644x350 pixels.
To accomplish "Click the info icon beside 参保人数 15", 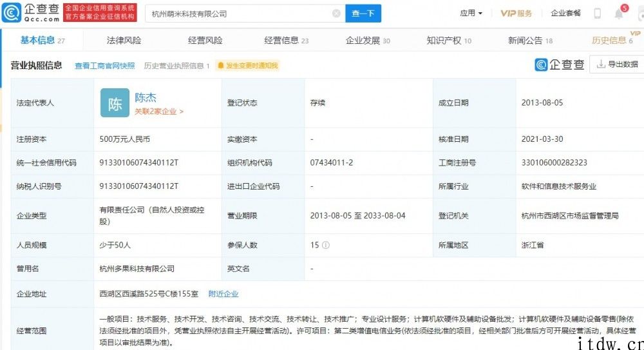I will (x=326, y=245).
